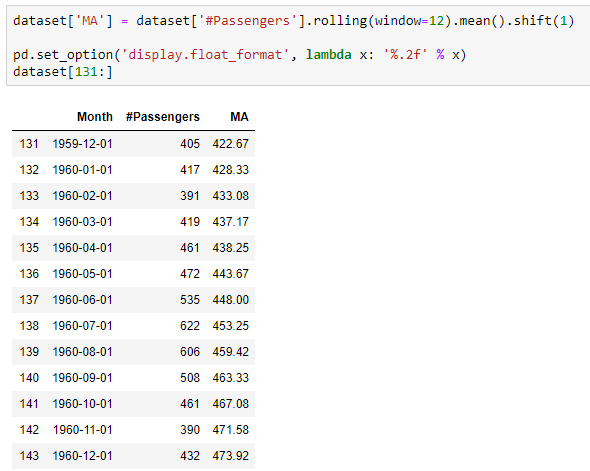
Task: Click row index 133
Action: coord(29,196)
